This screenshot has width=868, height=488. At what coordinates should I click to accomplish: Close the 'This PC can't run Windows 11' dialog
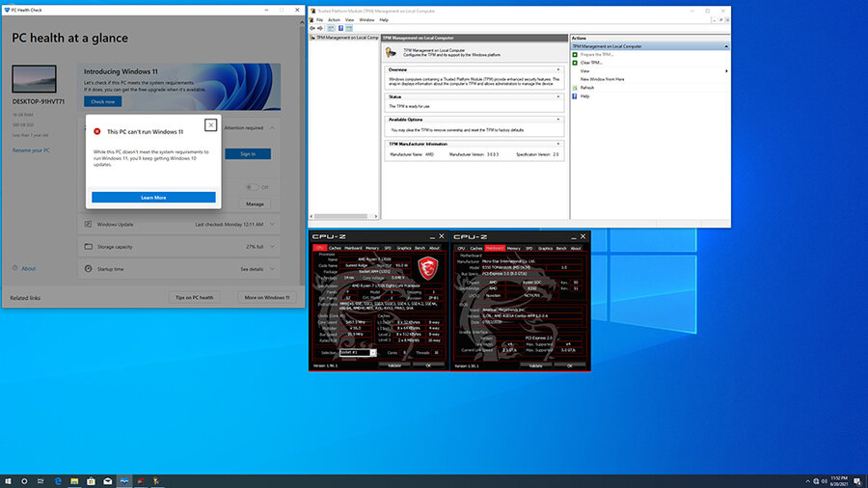point(210,124)
